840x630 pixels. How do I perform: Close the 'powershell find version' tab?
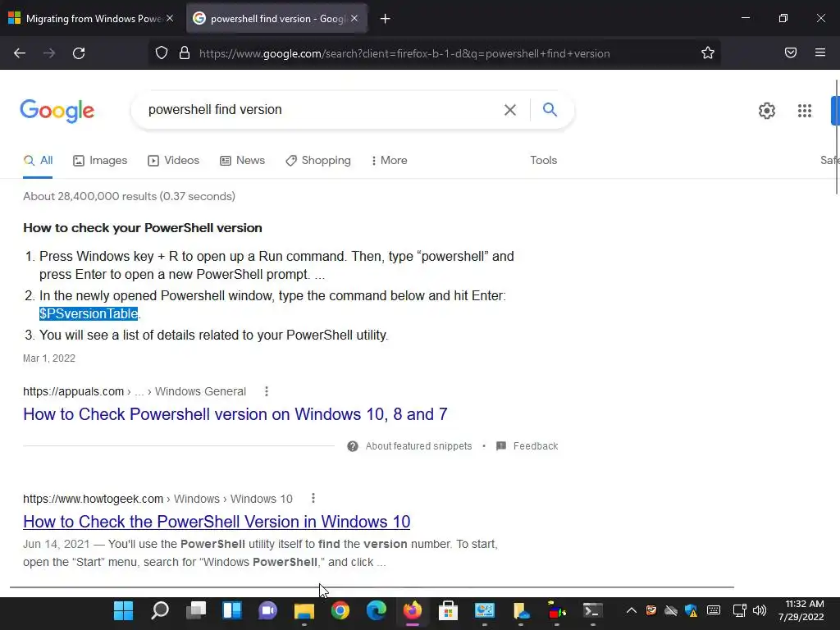tap(354, 18)
